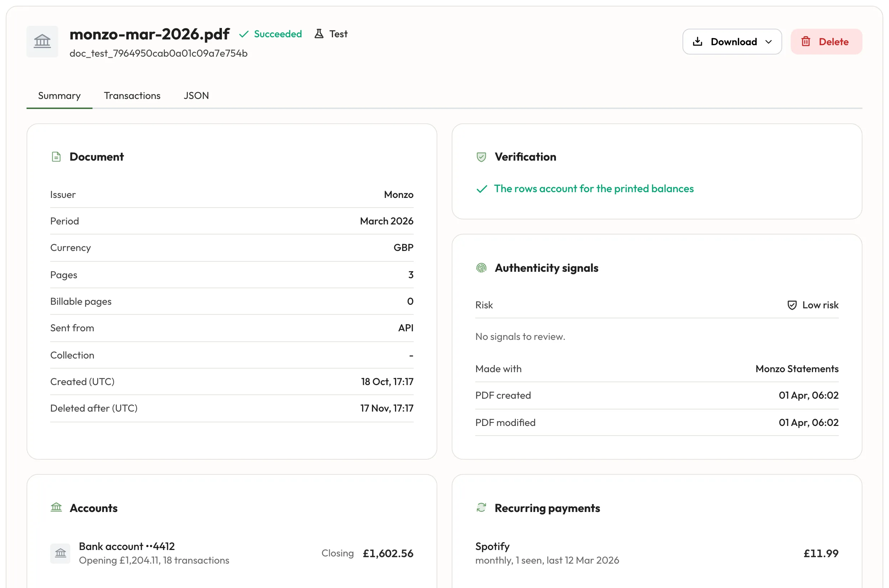Click 'No signals to review.' text
889x588 pixels.
(x=520, y=337)
